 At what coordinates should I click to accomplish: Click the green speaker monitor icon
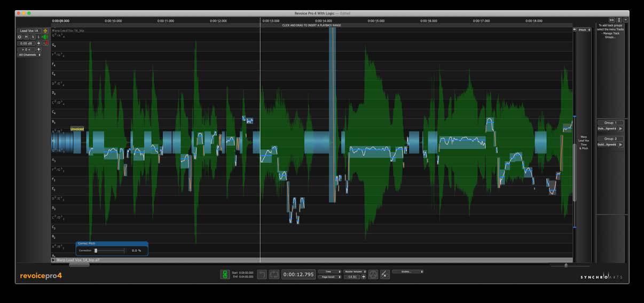pyautogui.click(x=45, y=37)
